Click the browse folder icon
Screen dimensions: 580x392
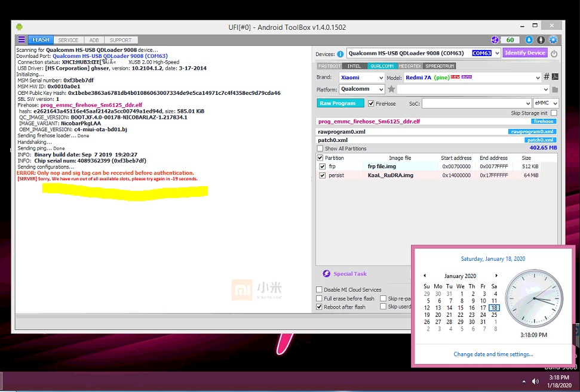pos(555,89)
